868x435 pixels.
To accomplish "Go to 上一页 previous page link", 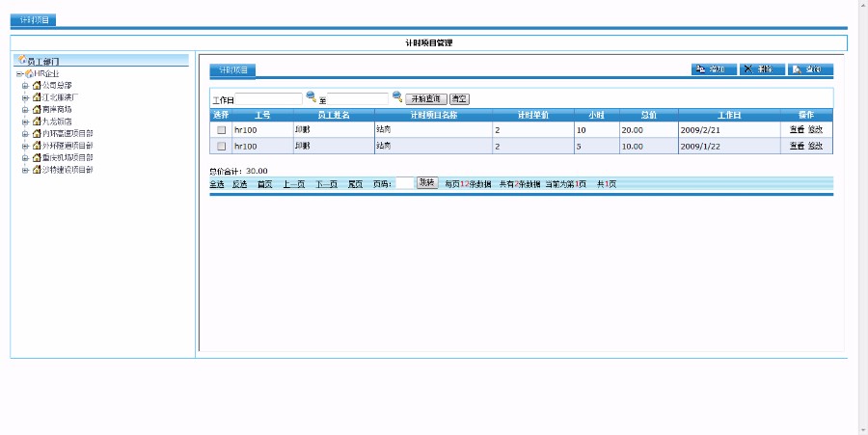I will [x=294, y=184].
